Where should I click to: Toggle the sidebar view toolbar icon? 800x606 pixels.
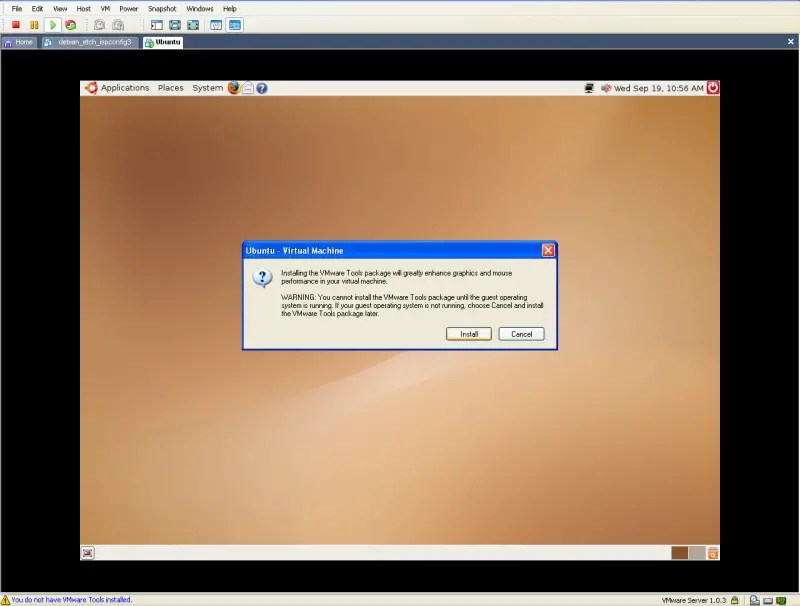point(157,24)
